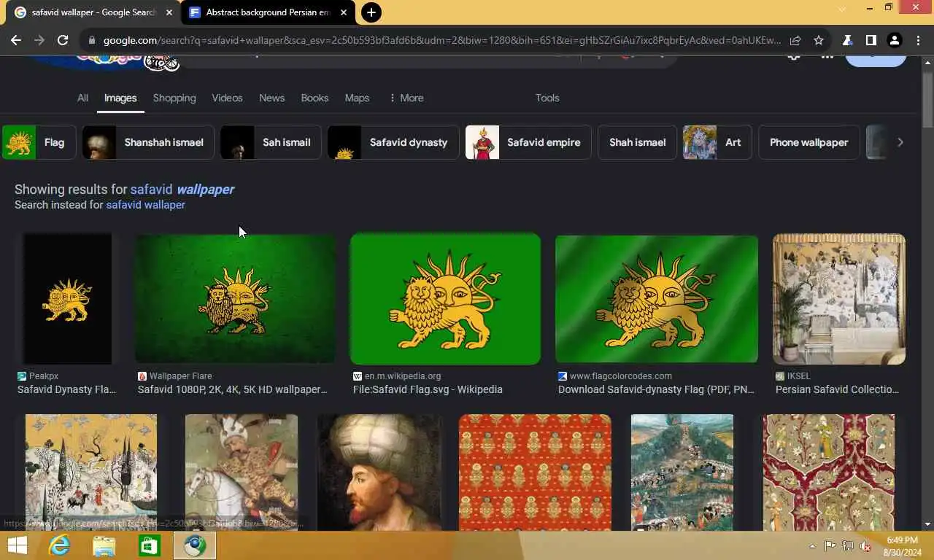Click the 'Persian Safavid Collectio...' title

[x=837, y=389]
